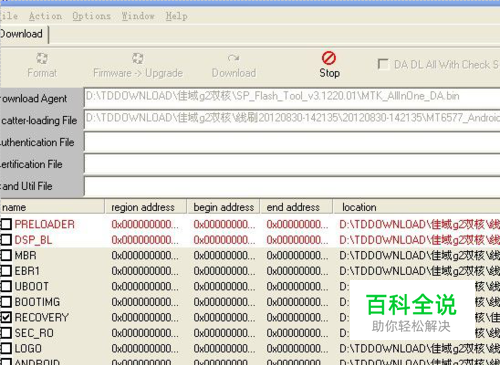500x365 pixels.
Task: Select the LOGO row name
Action: tap(28, 348)
